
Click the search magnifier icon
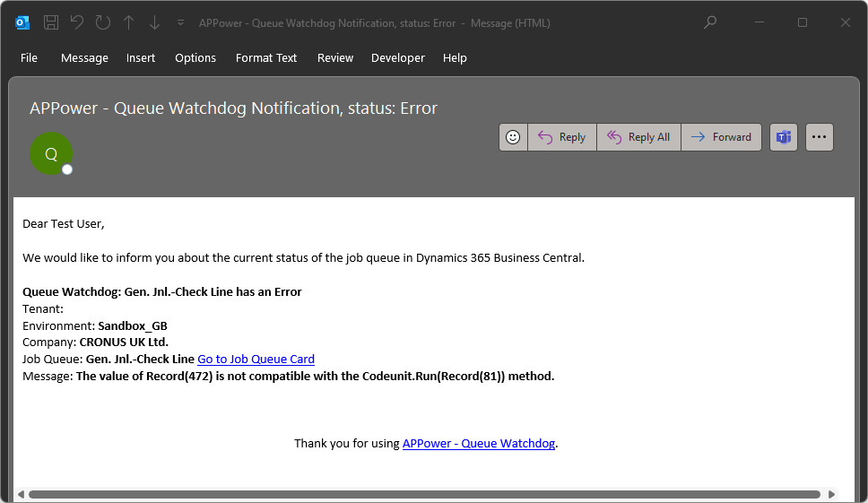coord(710,22)
